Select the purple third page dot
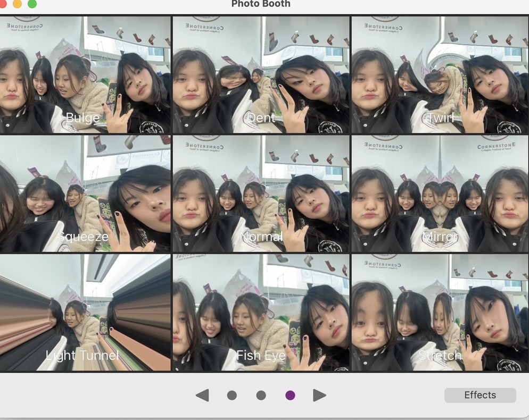This screenshot has width=529, height=420. tap(290, 395)
